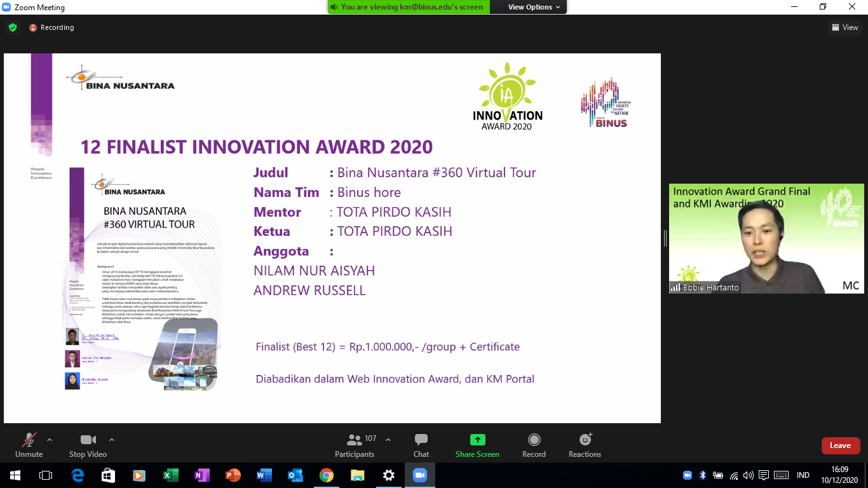The width and height of the screenshot is (868, 488).
Task: Open the Participants panel
Action: [355, 445]
